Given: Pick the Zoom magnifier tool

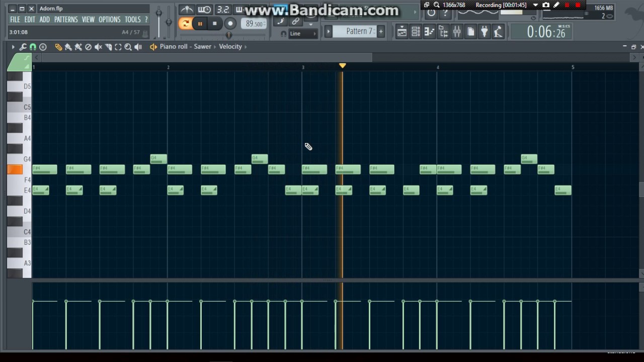Looking at the screenshot, I should pos(128,47).
